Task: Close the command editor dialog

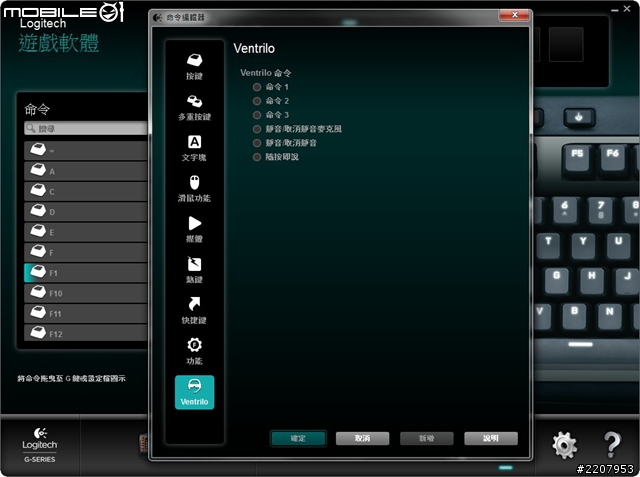Action: click(x=514, y=15)
